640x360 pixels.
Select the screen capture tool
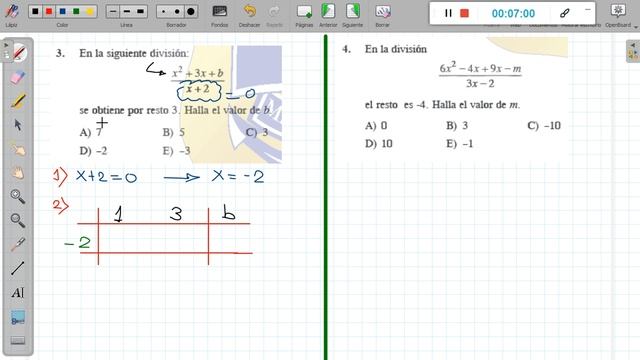tap(18, 317)
